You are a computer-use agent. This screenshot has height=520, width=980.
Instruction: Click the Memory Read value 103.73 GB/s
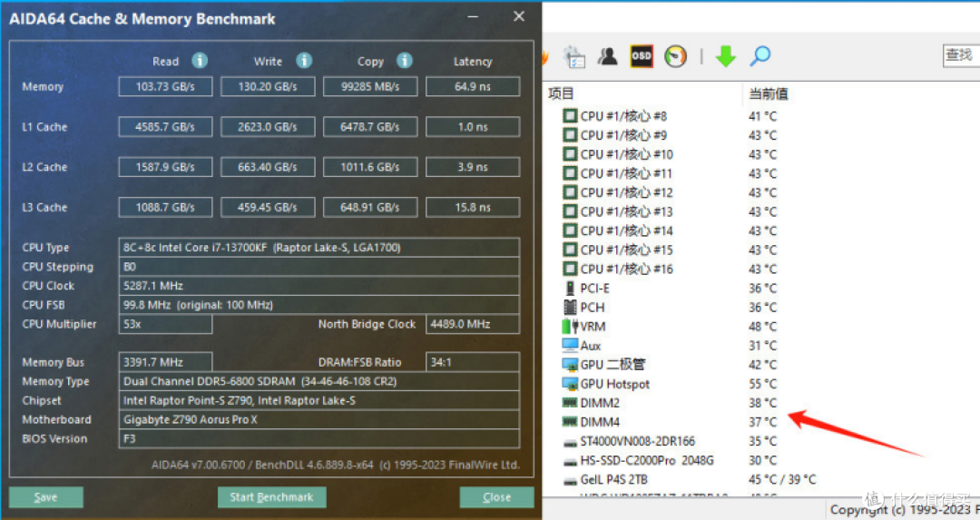coord(165,86)
